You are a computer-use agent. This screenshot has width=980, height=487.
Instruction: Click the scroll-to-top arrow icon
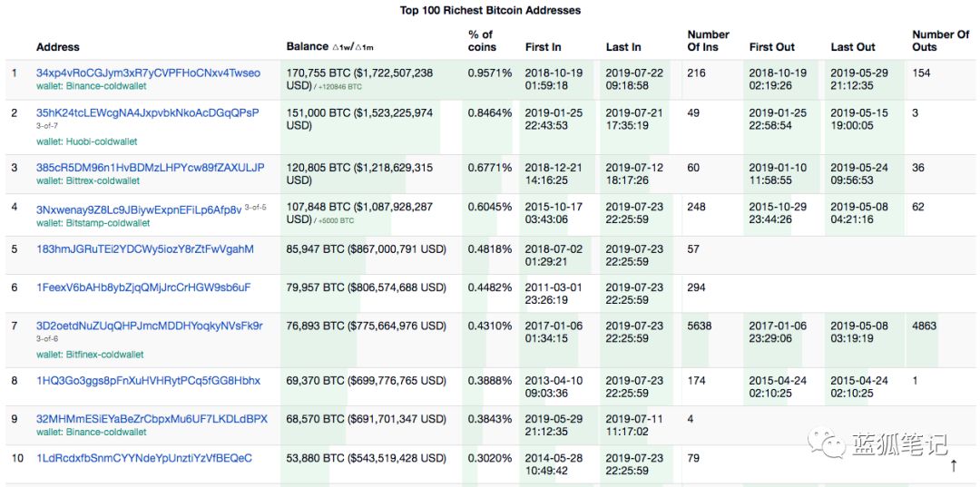point(954,465)
